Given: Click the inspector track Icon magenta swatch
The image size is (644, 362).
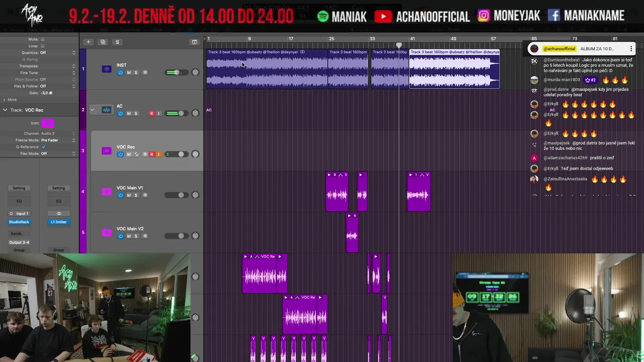Looking at the screenshot, I should (x=48, y=123).
